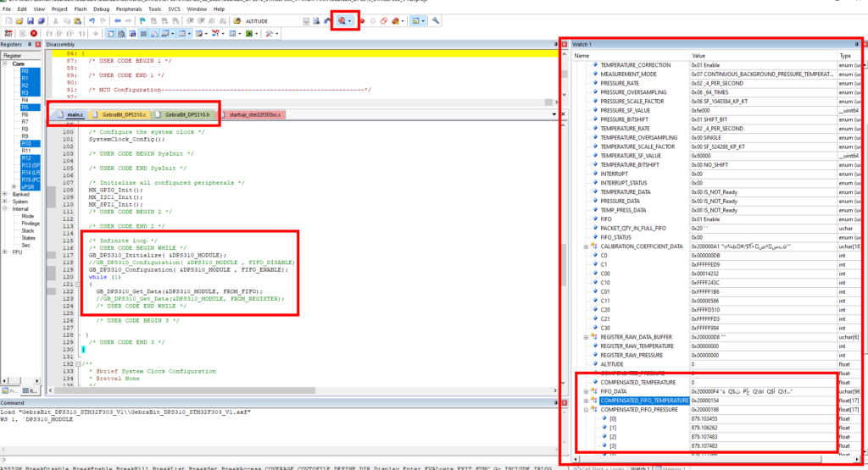Click the Save file icon

[31, 21]
